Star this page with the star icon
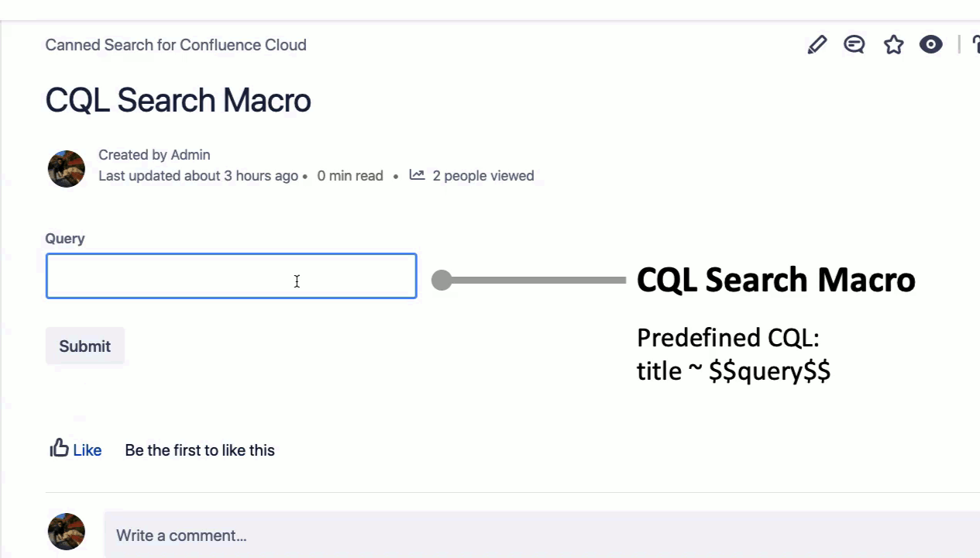This screenshot has width=980, height=558. (x=893, y=45)
